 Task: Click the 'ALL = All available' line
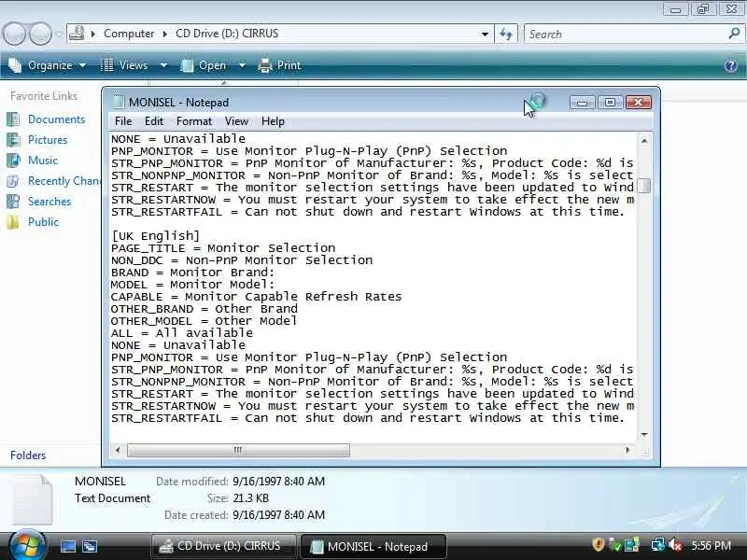click(x=182, y=333)
